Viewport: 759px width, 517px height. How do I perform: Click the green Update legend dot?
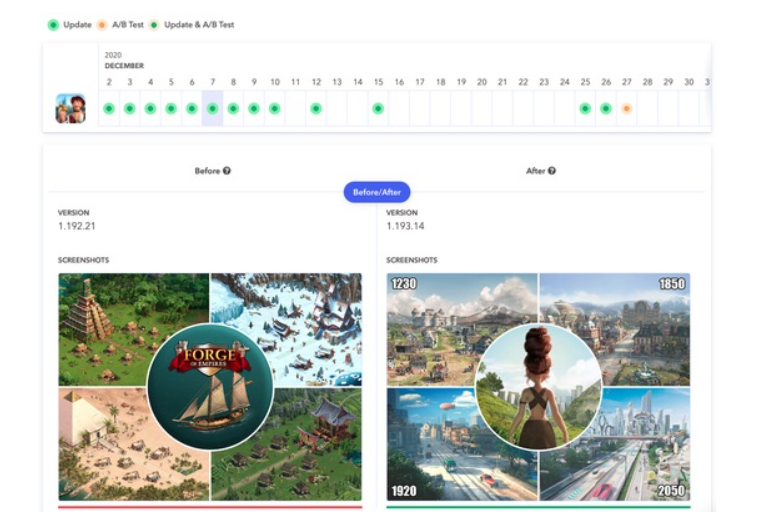tap(53, 25)
